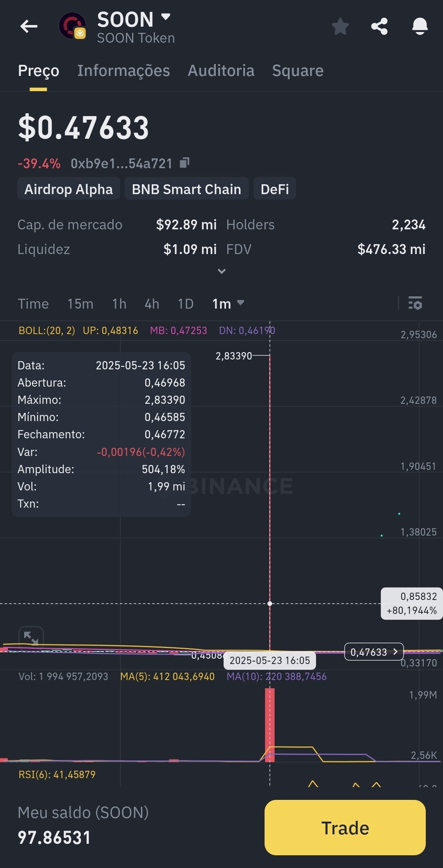Select the 1D interval
This screenshot has height=868, width=443.
tap(185, 304)
